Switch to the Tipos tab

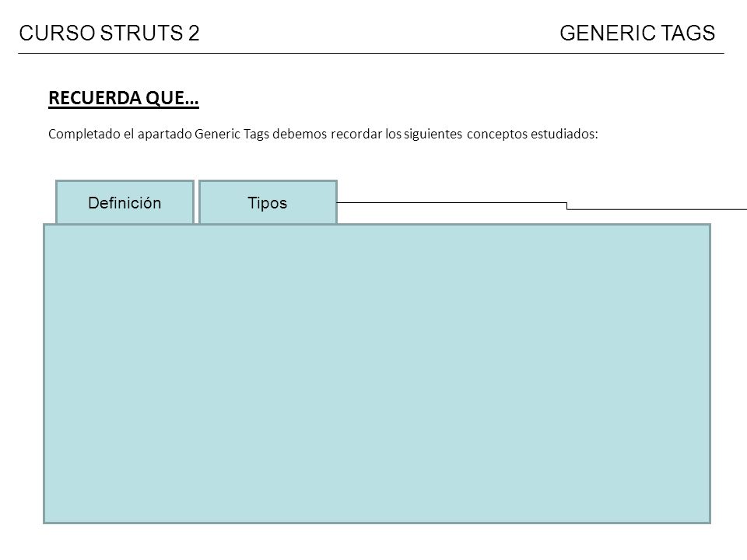click(268, 202)
